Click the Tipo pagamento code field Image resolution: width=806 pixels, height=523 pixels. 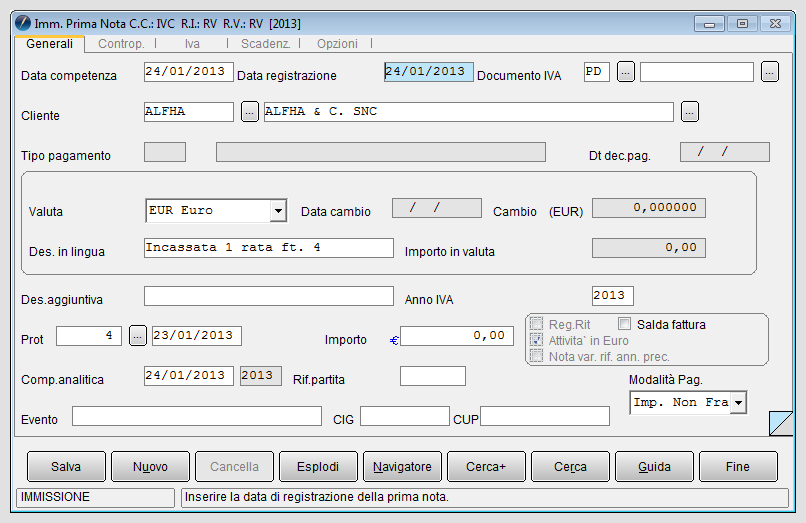[x=165, y=152]
